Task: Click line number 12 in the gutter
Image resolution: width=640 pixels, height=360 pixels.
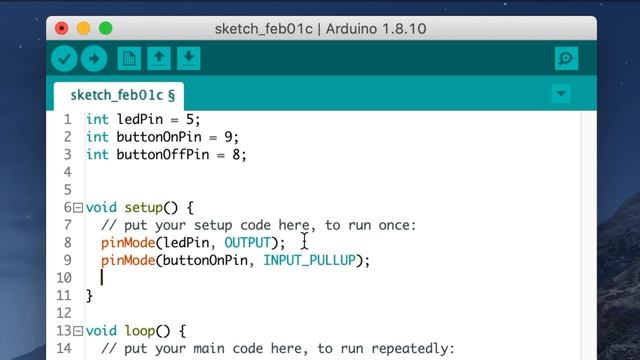Action: point(64,313)
